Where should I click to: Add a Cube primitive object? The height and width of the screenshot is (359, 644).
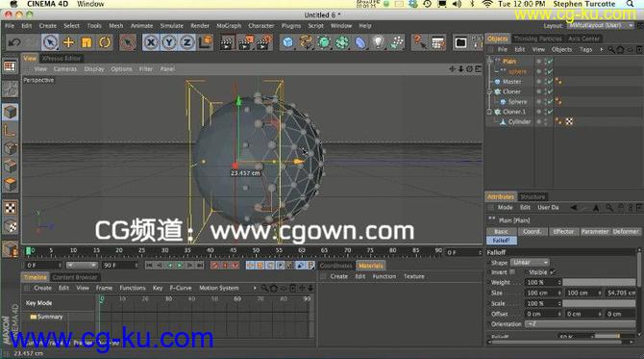(288, 42)
